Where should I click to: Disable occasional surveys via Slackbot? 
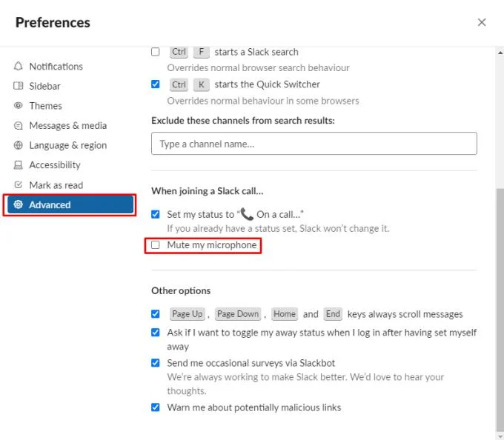pyautogui.click(x=155, y=363)
